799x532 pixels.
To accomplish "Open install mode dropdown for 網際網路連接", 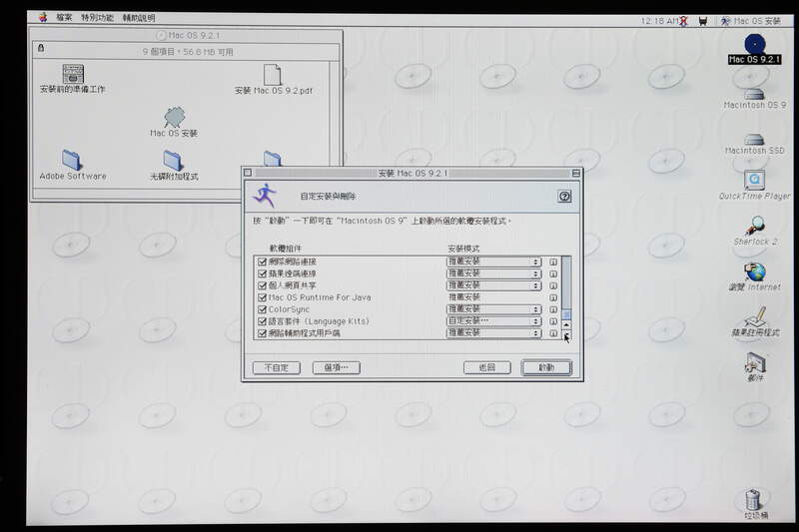I will click(493, 262).
